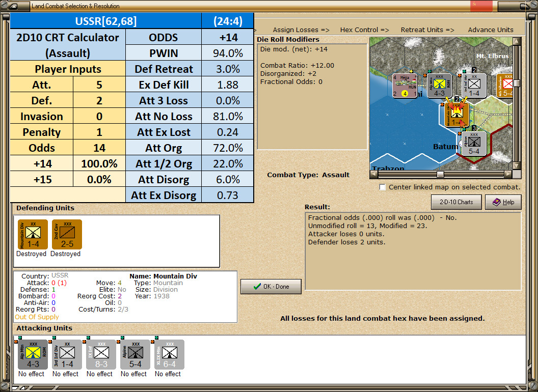Select the XLIX Mtn 6-4 attacking unit
Image resolution: width=538 pixels, height=392 pixels.
click(170, 355)
